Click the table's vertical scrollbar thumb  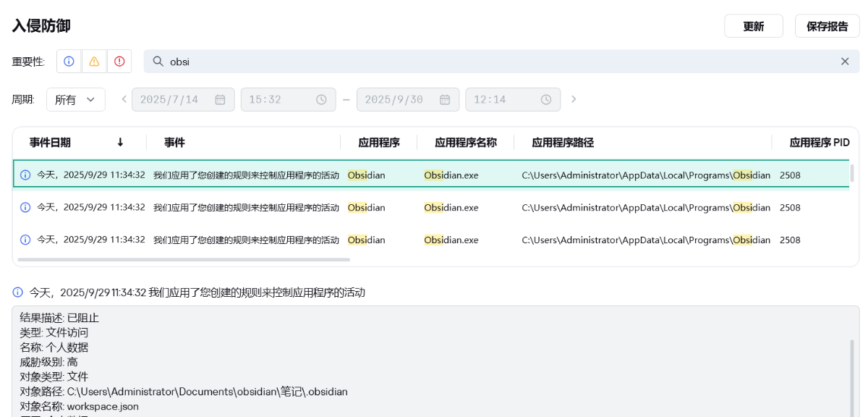coord(852,173)
